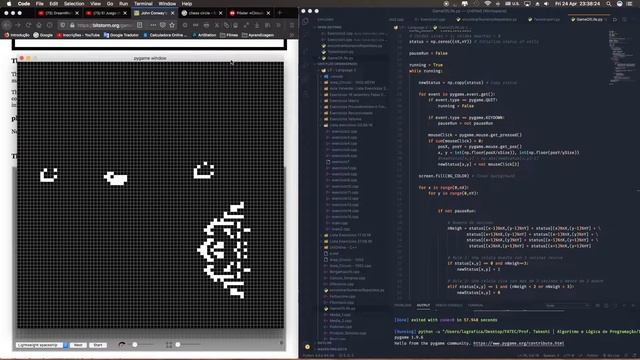Click the Next button below the grid
Image resolution: width=640 pixels, height=360 pixels.
click(x=78, y=345)
